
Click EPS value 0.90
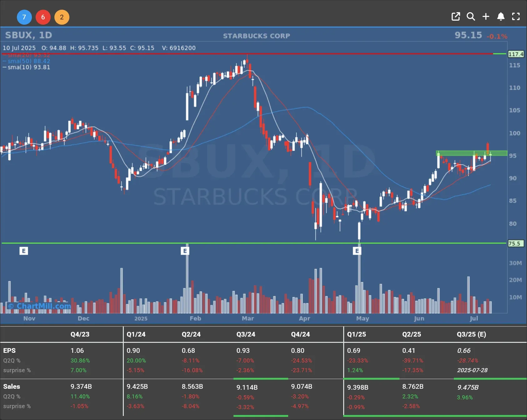(x=133, y=350)
